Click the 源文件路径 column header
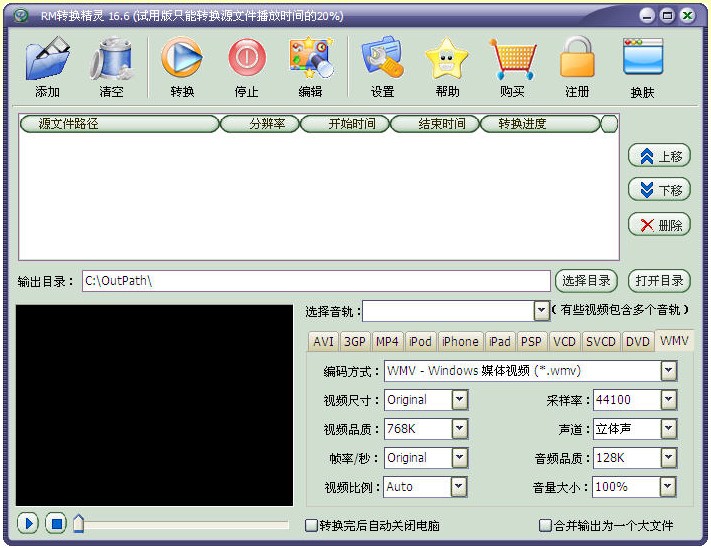Image resolution: width=711 pixels, height=548 pixels. [120, 124]
